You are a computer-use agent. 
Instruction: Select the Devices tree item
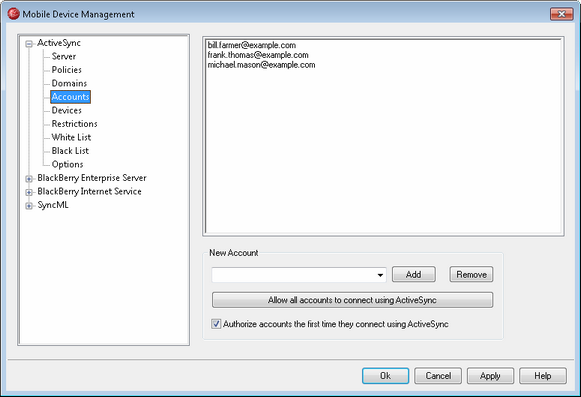(x=66, y=110)
